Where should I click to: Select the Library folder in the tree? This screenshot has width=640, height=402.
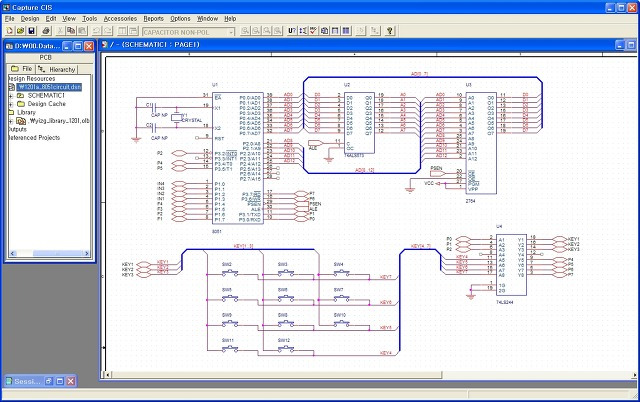pyautogui.click(x=27, y=112)
